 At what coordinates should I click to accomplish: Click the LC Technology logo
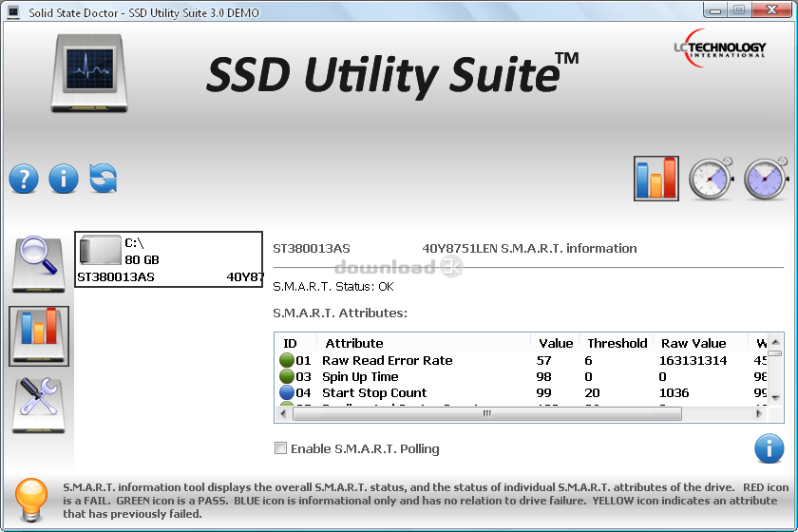(x=720, y=48)
